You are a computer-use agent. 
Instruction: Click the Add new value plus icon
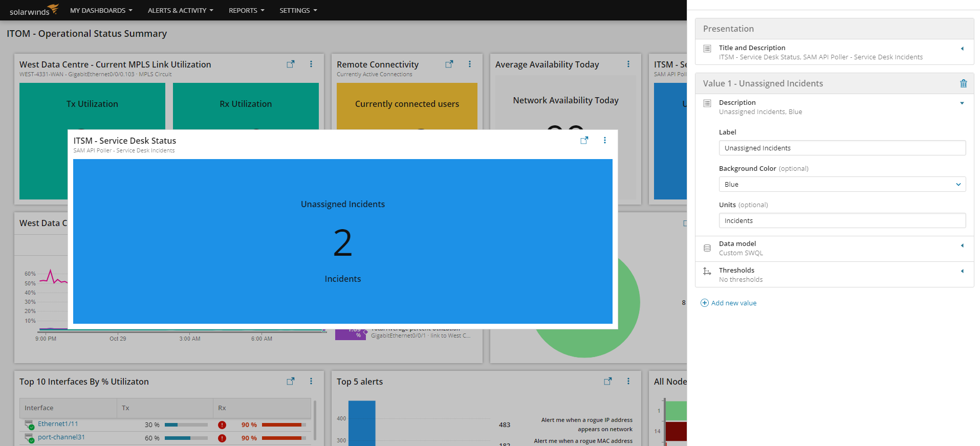pyautogui.click(x=705, y=303)
